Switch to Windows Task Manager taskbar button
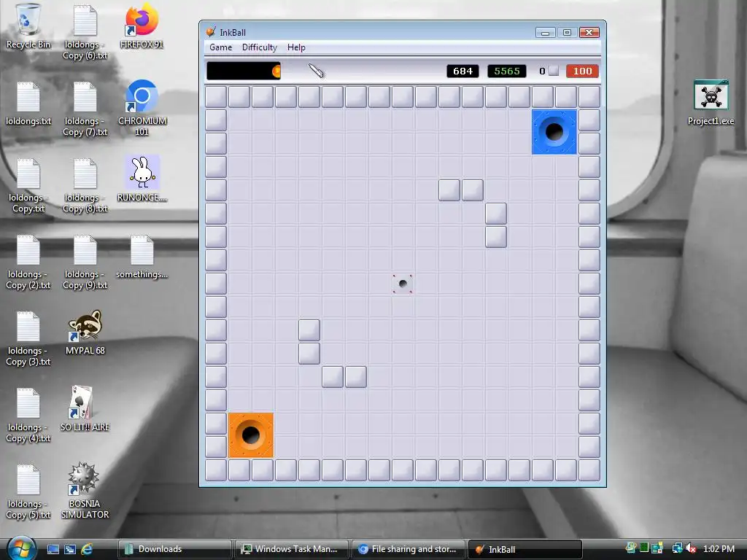The height and width of the screenshot is (560, 747). 292,549
